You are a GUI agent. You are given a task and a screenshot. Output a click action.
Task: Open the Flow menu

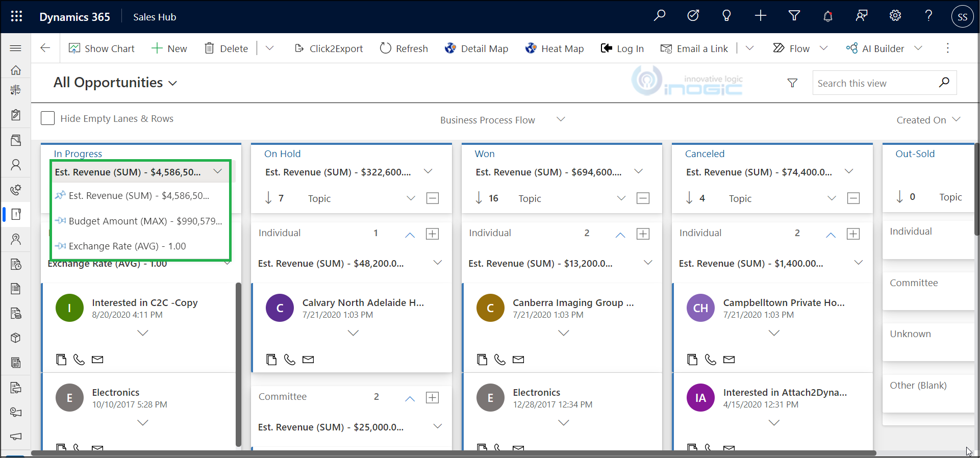800,48
